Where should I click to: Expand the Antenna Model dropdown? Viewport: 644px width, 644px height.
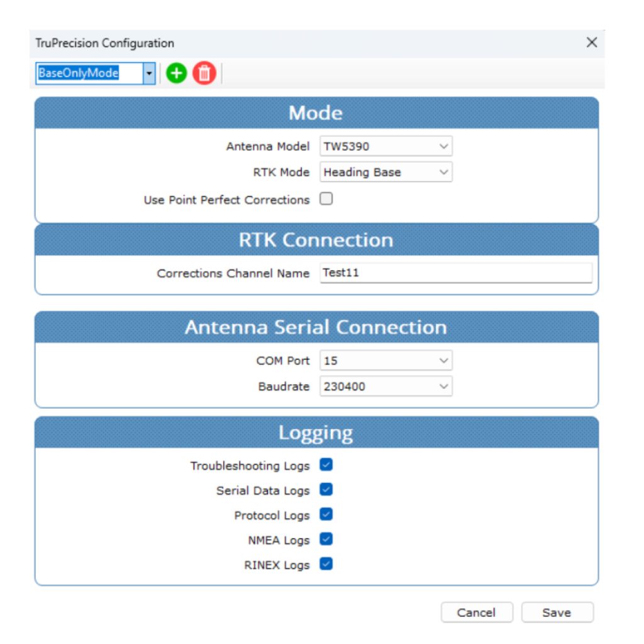pyautogui.click(x=386, y=147)
